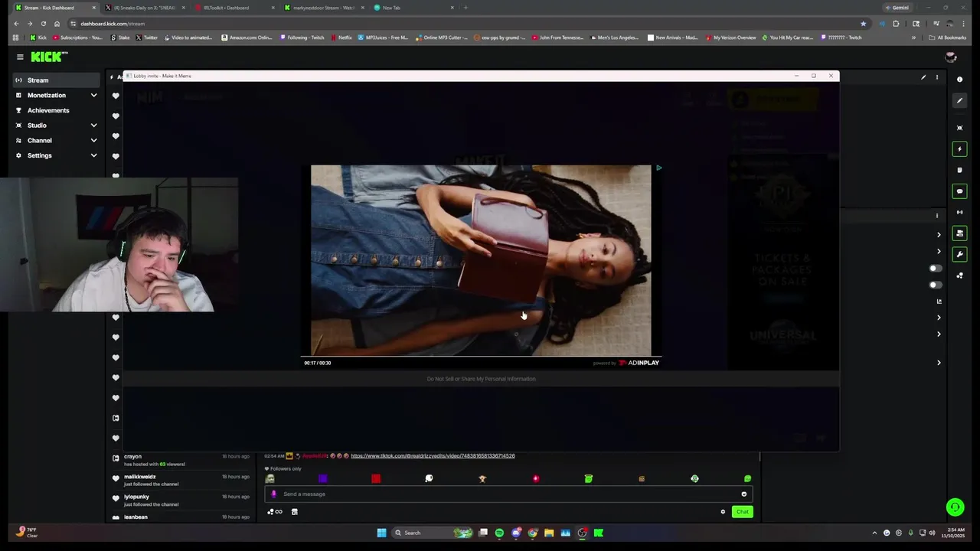
Task: Toggle the lower switch in right panel
Action: pos(935,285)
